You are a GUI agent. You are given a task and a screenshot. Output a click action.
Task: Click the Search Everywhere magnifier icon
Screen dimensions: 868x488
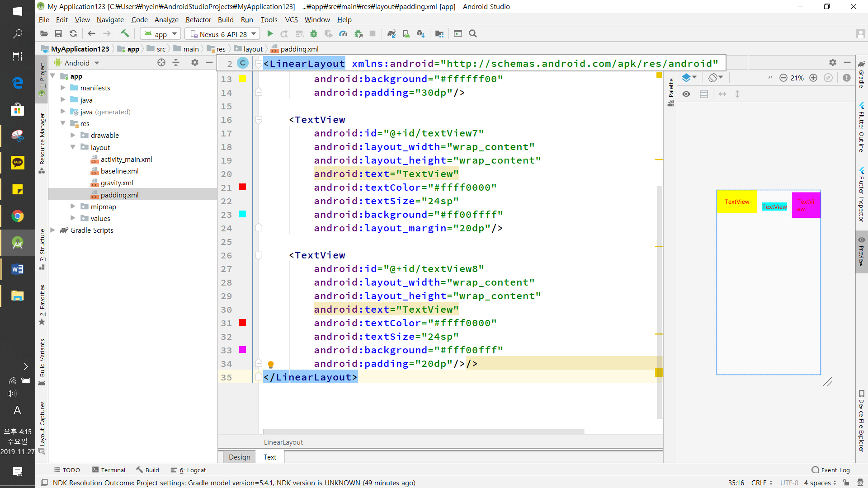point(473,34)
